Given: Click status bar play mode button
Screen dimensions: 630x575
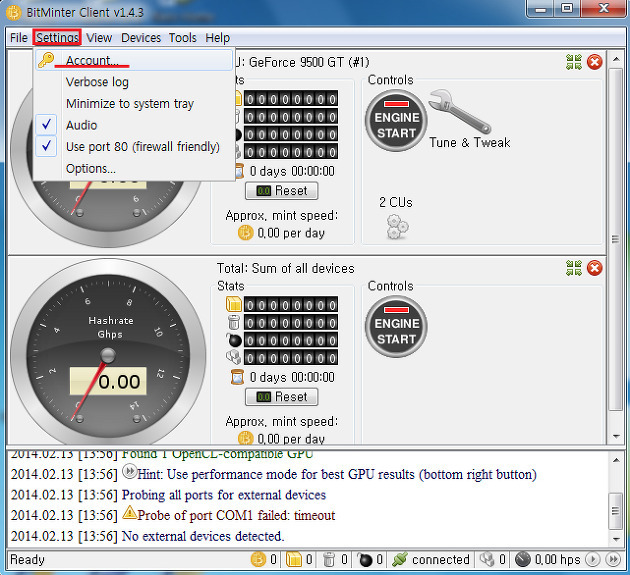Looking at the screenshot, I should point(593,559).
